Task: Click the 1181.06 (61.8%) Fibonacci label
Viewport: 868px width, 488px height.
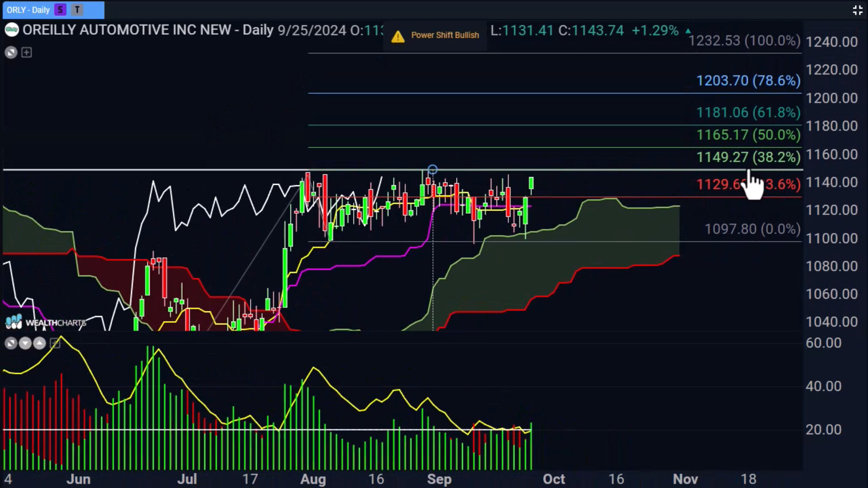Action: coord(748,113)
